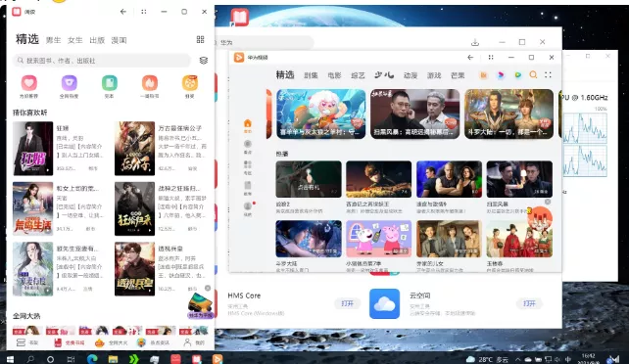This screenshot has width=629, height=364.
Task: Focus the app store search field showing 华为
Action: 264,42
